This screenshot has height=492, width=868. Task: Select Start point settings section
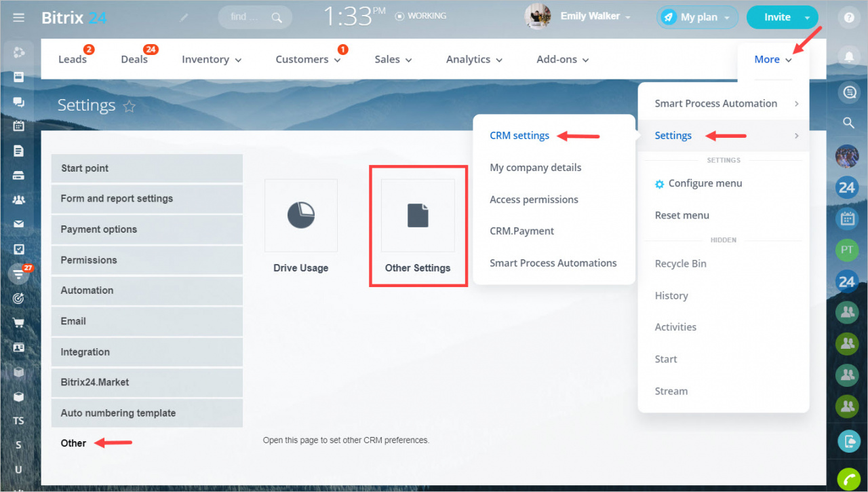click(147, 168)
